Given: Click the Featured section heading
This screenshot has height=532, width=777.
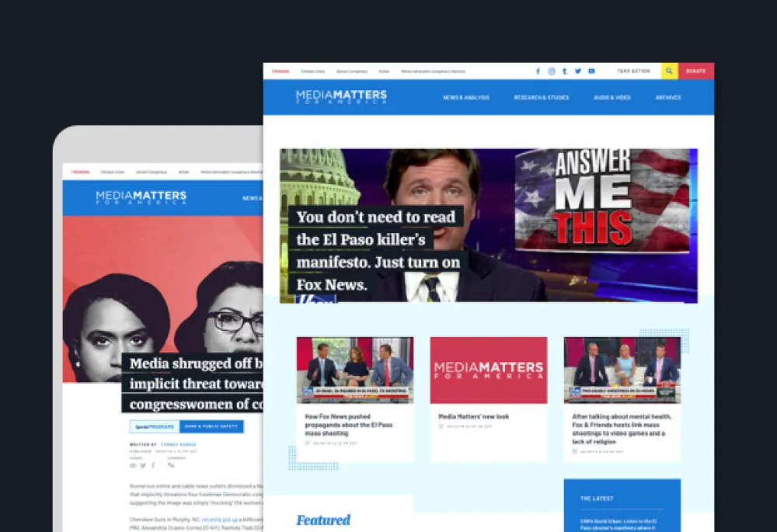Looking at the screenshot, I should (x=323, y=520).
